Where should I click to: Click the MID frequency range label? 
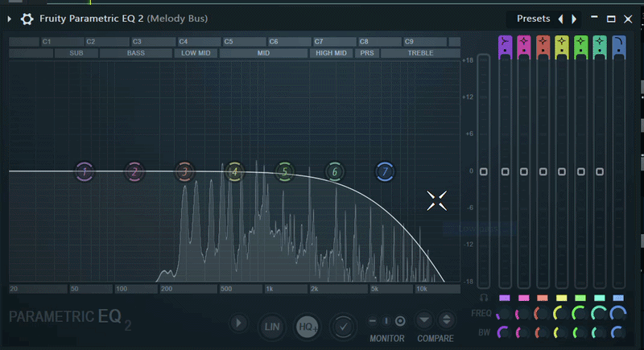click(x=263, y=53)
